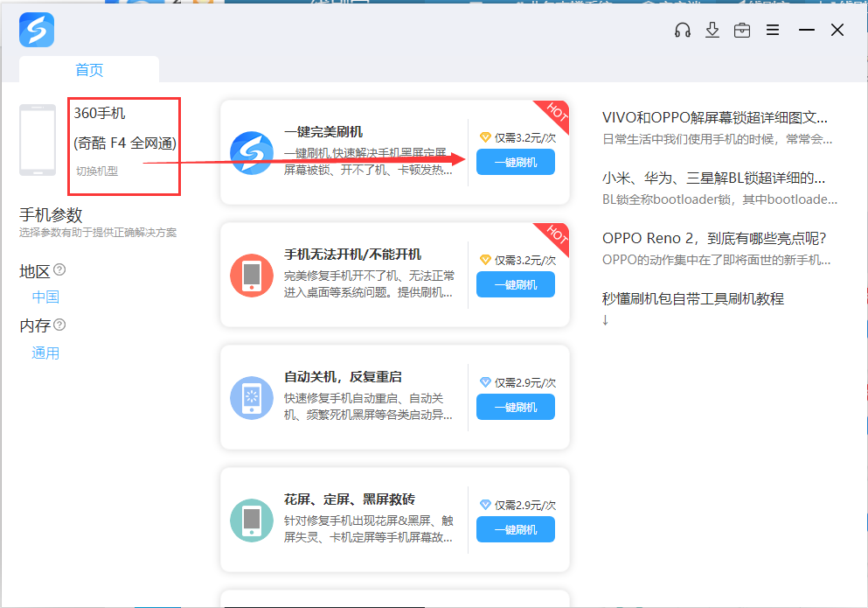Image resolution: width=868 pixels, height=608 pixels.
Task: Open customer service headset icon
Action: (683, 30)
